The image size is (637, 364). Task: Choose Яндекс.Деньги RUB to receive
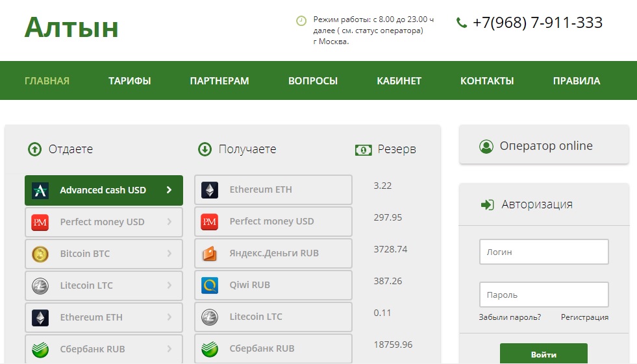pyautogui.click(x=273, y=253)
